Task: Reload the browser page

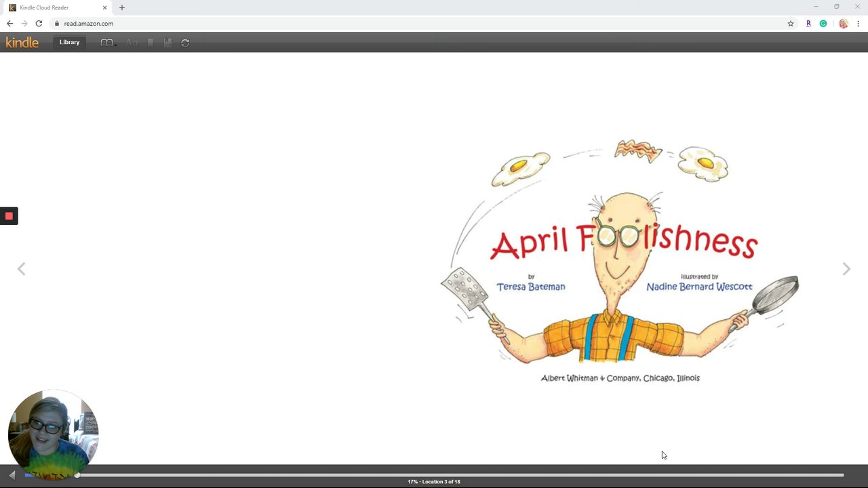Action: [x=39, y=23]
